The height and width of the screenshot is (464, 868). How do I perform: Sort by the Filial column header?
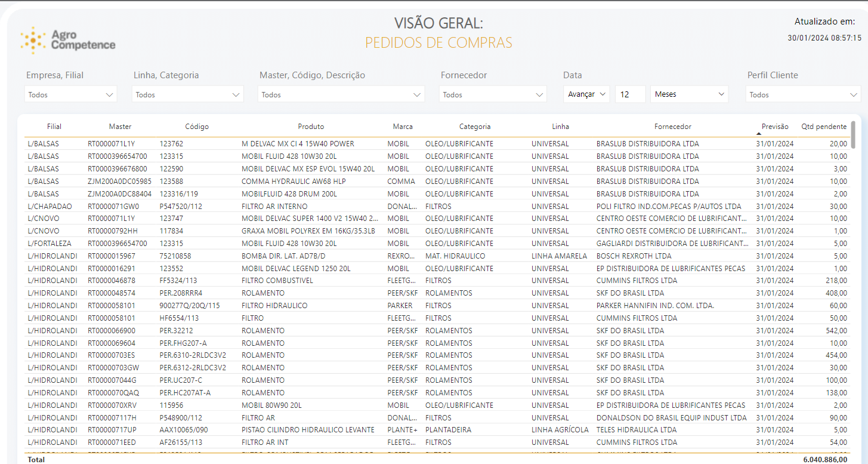point(54,127)
